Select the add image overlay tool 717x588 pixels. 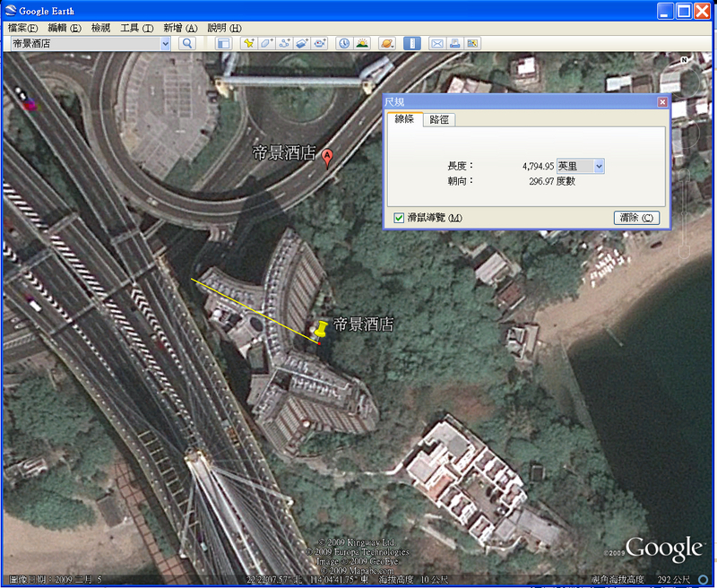[x=302, y=43]
